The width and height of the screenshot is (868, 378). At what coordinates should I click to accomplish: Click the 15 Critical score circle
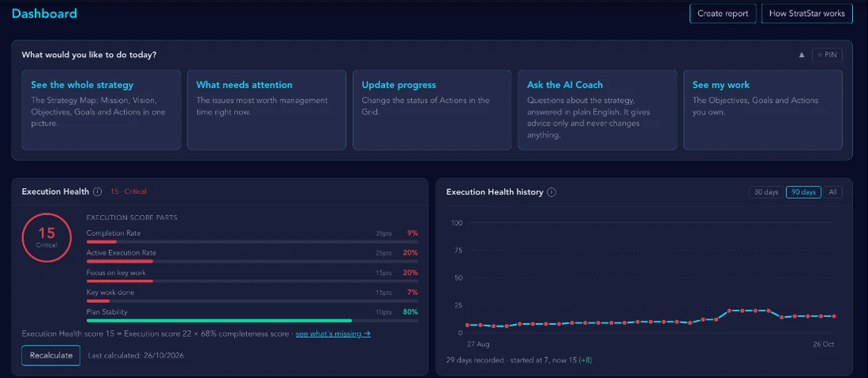(x=47, y=237)
